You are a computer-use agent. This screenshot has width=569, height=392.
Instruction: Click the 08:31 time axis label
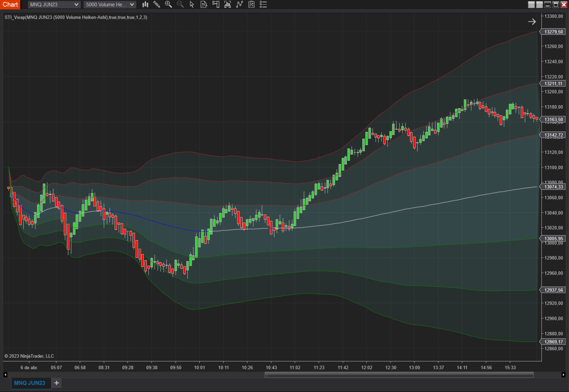(x=104, y=367)
